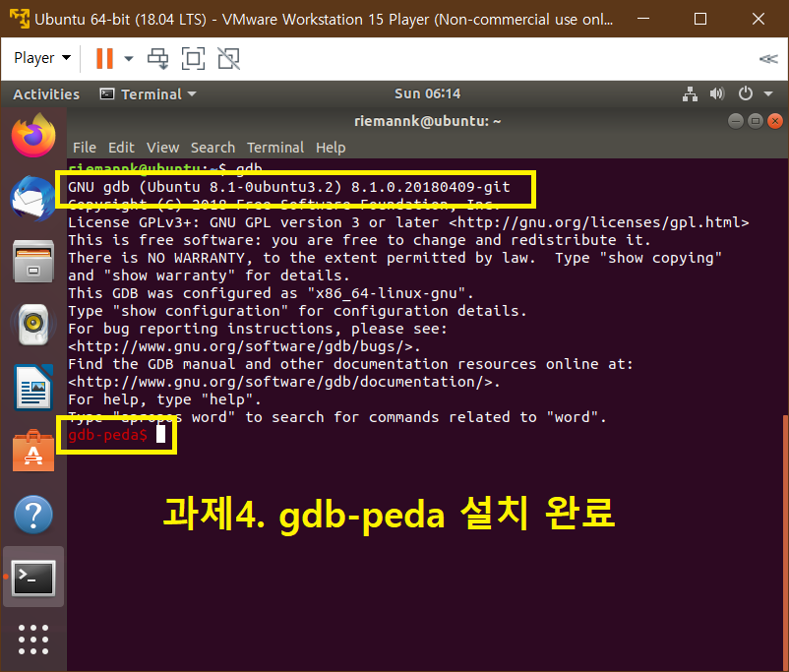Show Applications grid at dock bottom
Image resolution: width=789 pixels, height=672 pixels.
coord(33,640)
